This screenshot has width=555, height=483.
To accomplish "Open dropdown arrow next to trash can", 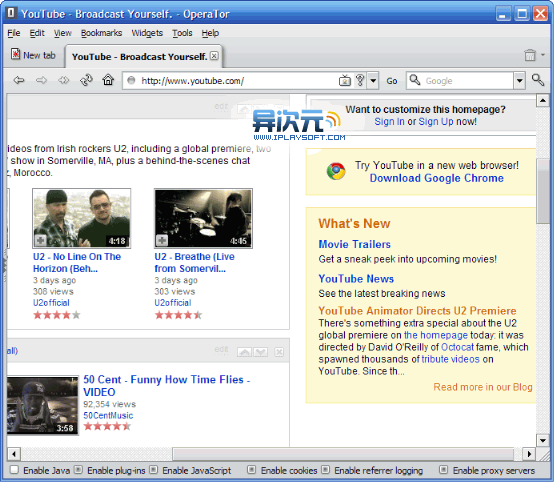I will [x=543, y=55].
